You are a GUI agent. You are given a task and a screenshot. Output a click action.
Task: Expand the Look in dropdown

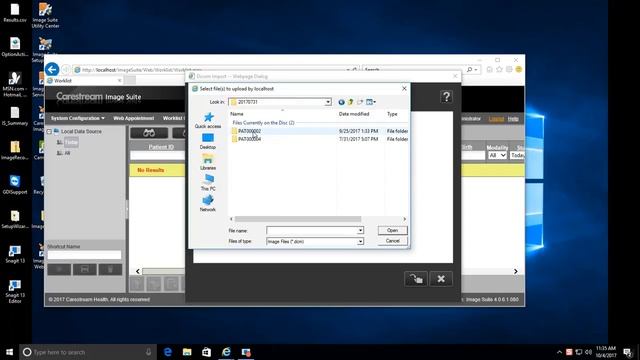pos(328,102)
